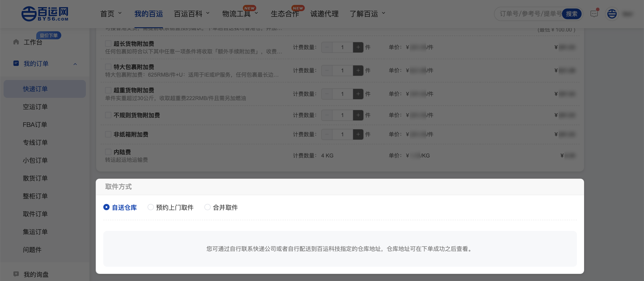Select the 预约上门取件 radio option
Image resolution: width=644 pixels, height=281 pixels.
pyautogui.click(x=150, y=207)
